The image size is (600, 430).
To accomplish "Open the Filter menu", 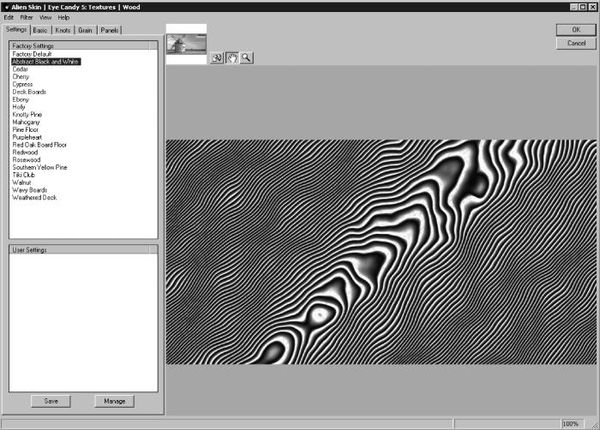I will 26,18.
